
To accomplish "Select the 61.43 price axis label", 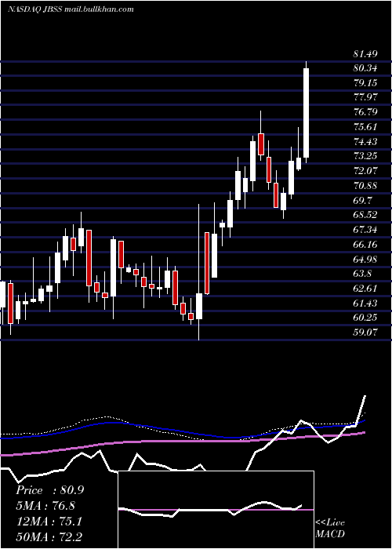I will coord(365,303).
